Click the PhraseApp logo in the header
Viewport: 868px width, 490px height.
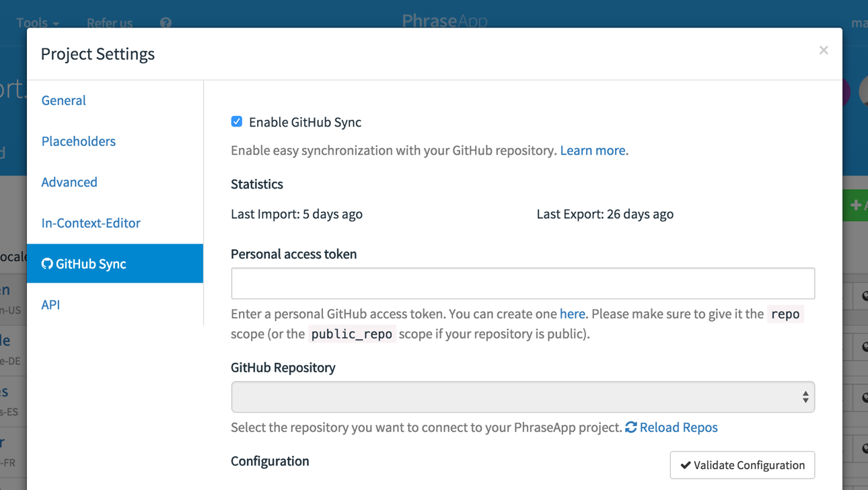click(444, 21)
